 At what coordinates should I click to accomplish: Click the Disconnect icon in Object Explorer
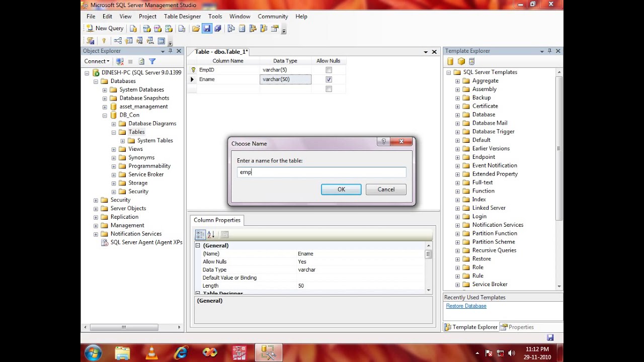coord(120,61)
